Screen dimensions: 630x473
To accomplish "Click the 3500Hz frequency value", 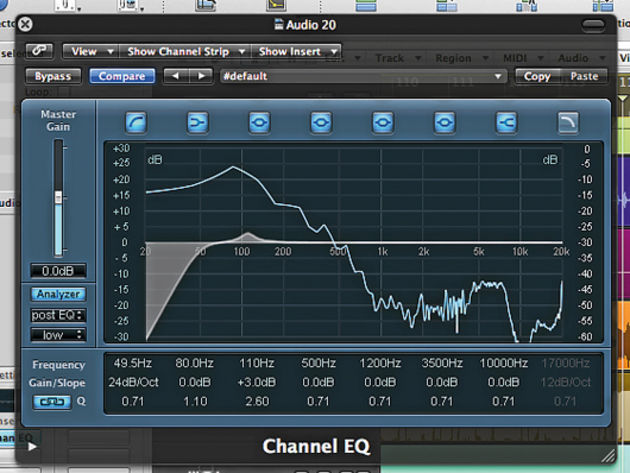I will [x=442, y=363].
